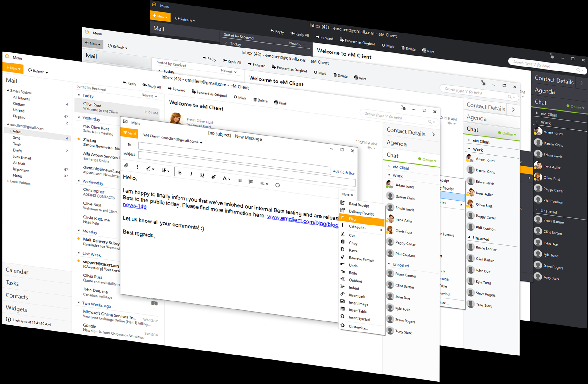Click Print in front main window toolbar
588x384 pixels.
(x=280, y=103)
